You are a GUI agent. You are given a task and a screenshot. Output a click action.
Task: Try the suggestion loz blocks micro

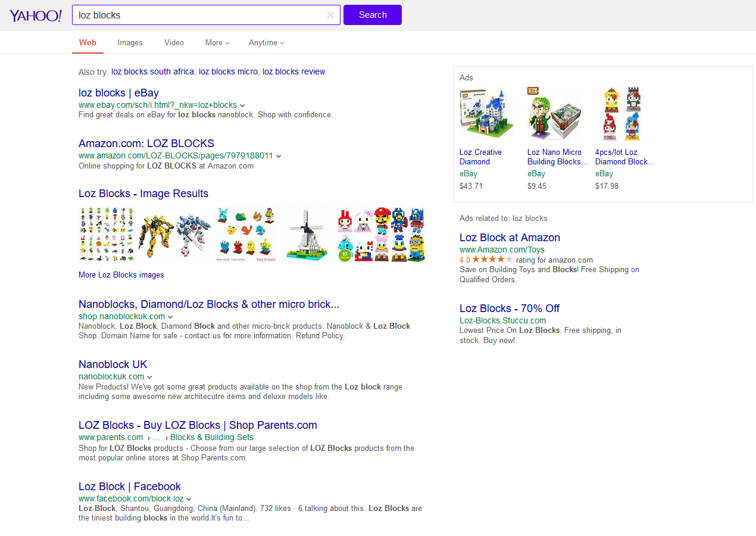(x=228, y=71)
